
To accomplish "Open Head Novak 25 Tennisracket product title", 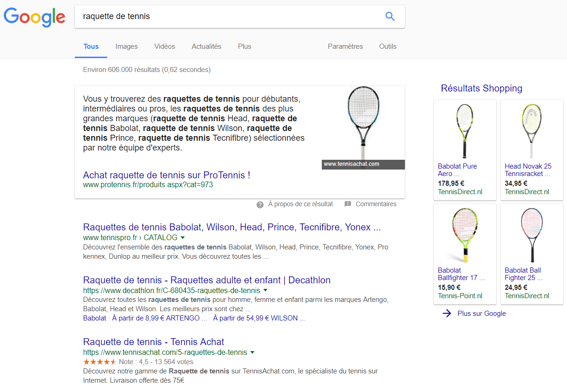I will [528, 170].
